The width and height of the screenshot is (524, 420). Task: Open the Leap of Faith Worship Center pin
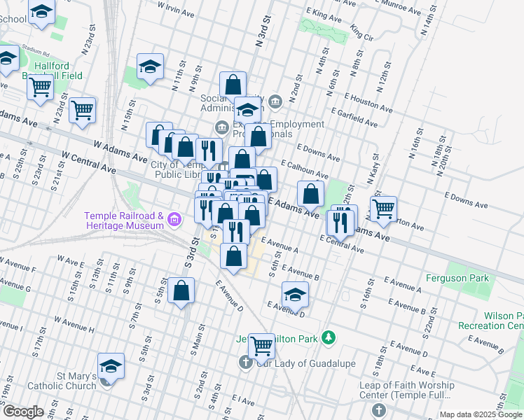379,410
